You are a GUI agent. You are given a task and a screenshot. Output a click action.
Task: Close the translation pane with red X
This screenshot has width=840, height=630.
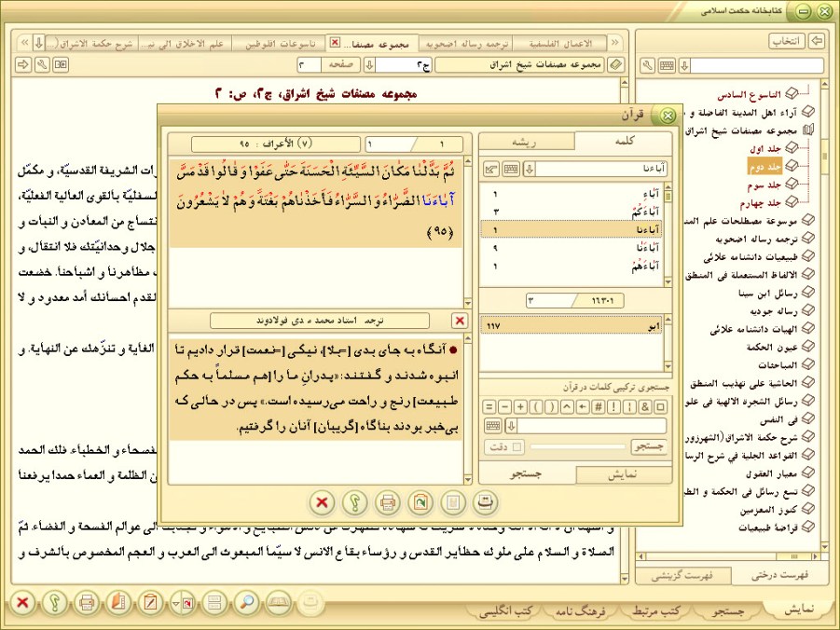click(x=460, y=321)
